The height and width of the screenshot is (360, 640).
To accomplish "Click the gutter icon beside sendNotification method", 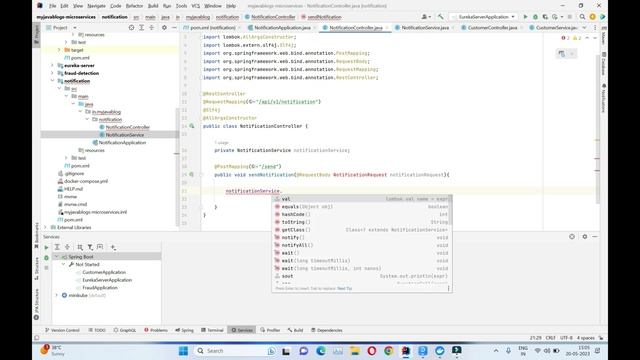I will [191, 174].
